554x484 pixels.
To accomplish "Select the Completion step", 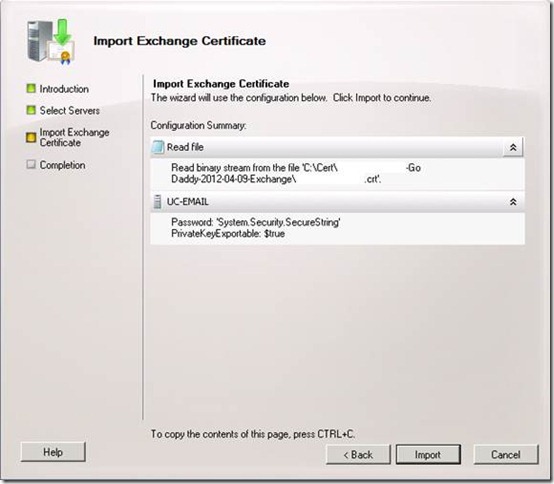I will point(62,165).
